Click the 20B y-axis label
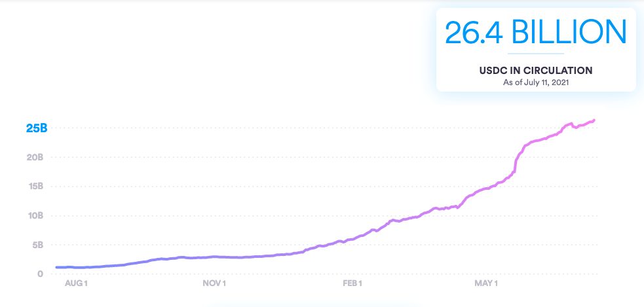The width and height of the screenshot is (644, 307). coord(36,157)
